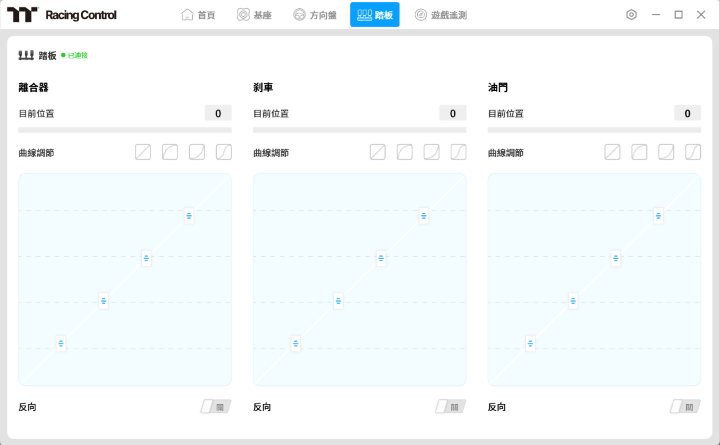
Task: Open the 遊戲遙測 tab
Action: tap(441, 15)
